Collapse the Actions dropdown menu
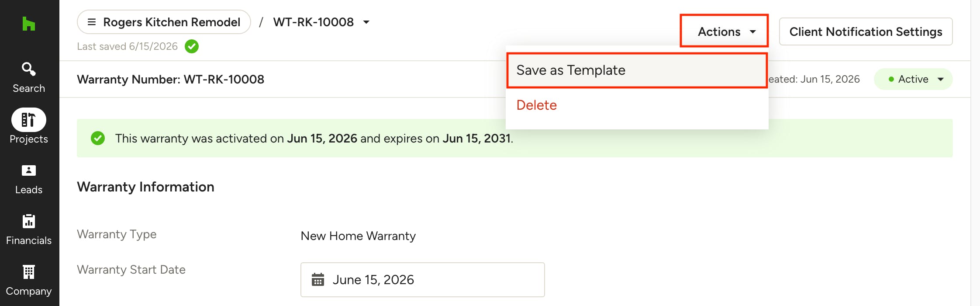The image size is (980, 306). point(724,31)
